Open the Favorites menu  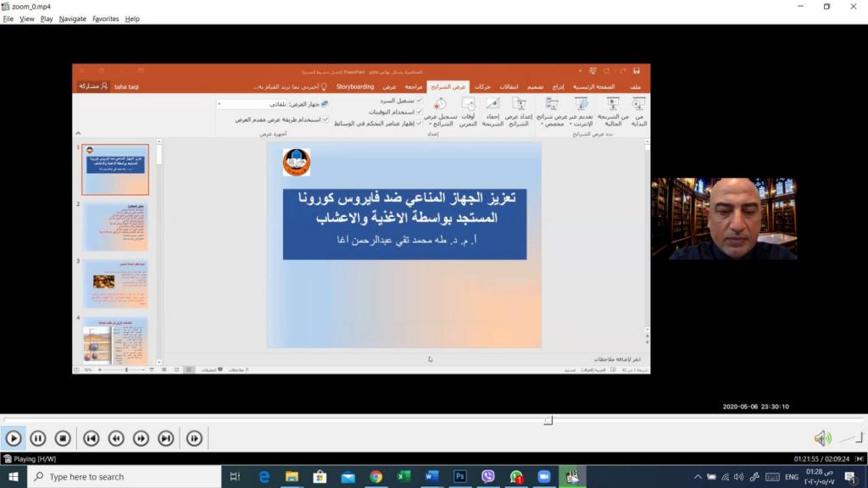pyautogui.click(x=106, y=19)
